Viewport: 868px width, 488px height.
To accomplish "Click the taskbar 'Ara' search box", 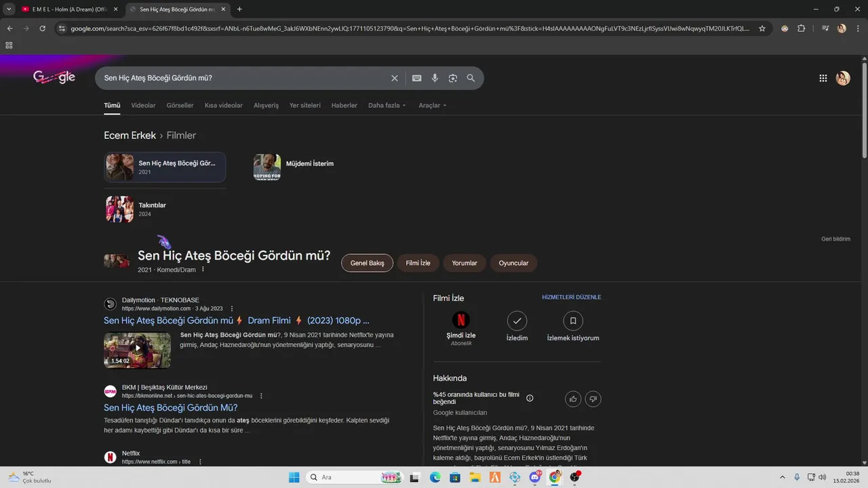I will coord(355,477).
